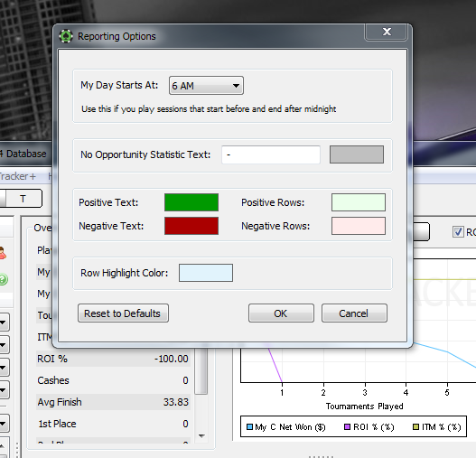
Task: Click the stats list vertical scrollbar thumb
Action: [x=201, y=371]
